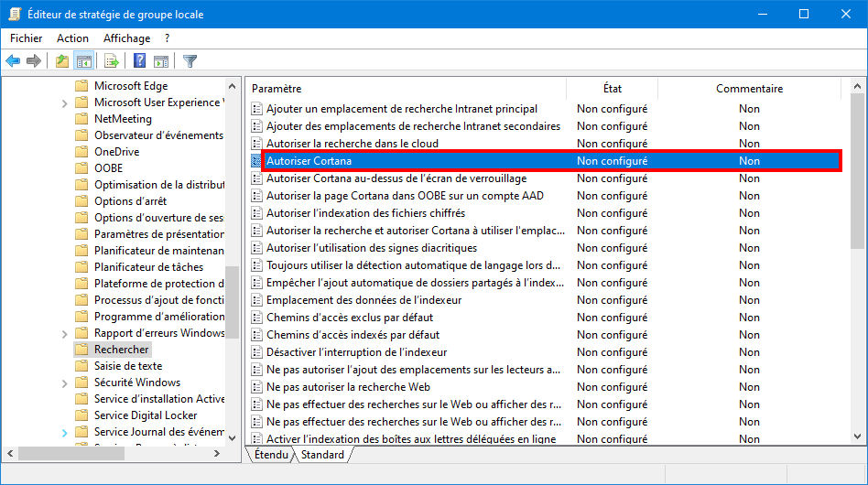Select Autoriser Cortana au-dessus de l'écran de verrouillage
Viewport: 868px width, 485px height.
pyautogui.click(x=396, y=178)
